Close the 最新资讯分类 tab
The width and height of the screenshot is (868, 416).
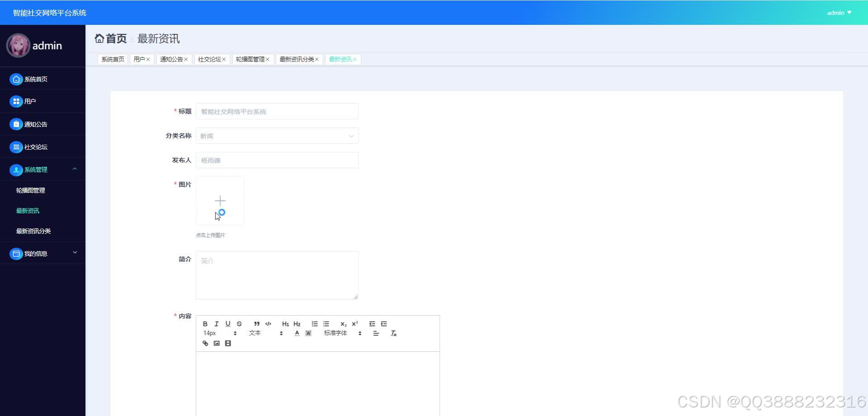click(x=317, y=59)
